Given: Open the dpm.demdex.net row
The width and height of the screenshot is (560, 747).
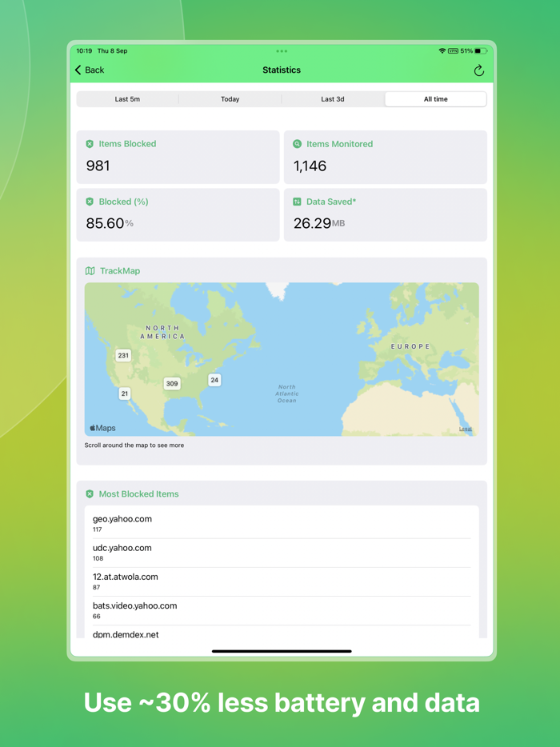Looking at the screenshot, I should coord(282,632).
